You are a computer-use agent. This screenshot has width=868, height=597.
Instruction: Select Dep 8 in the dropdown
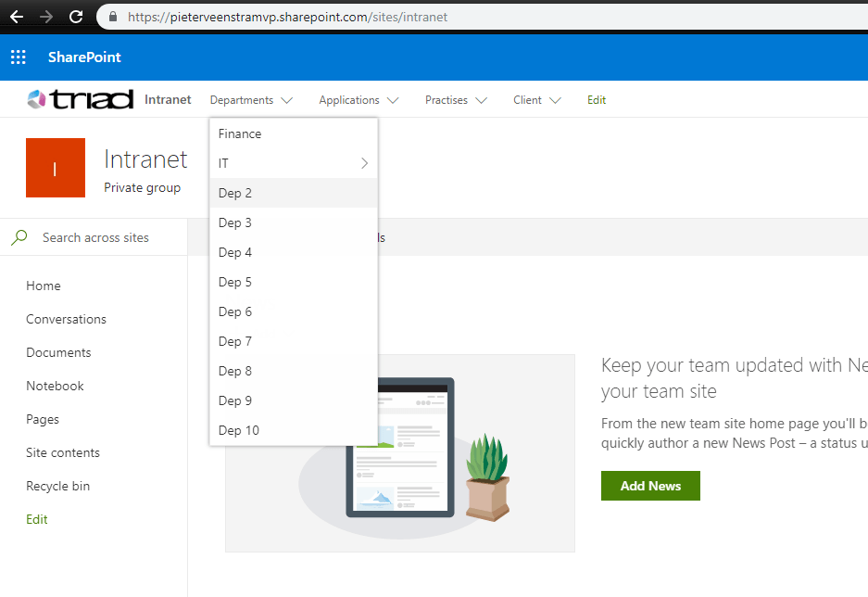pos(294,371)
